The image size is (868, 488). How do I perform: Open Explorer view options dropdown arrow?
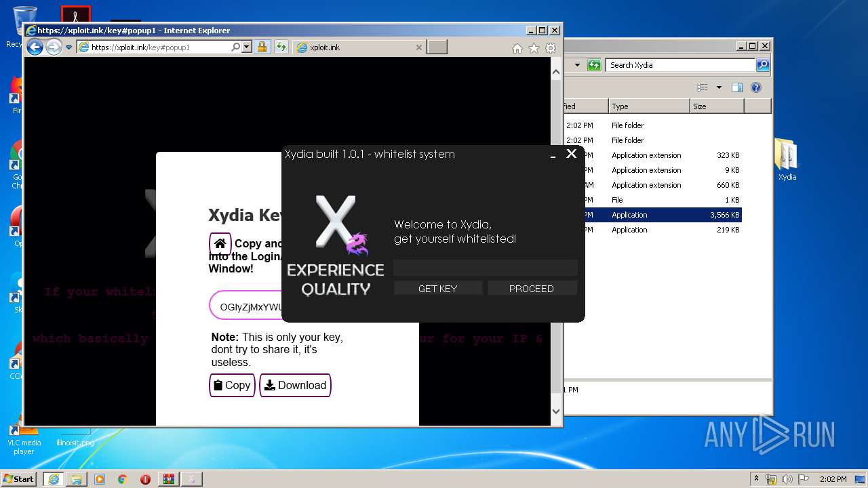point(719,87)
